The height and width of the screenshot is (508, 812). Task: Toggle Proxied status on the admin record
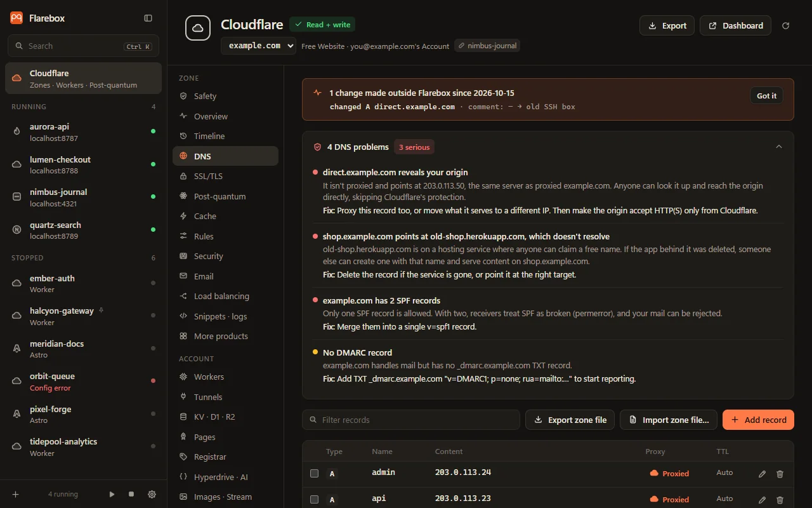point(669,473)
